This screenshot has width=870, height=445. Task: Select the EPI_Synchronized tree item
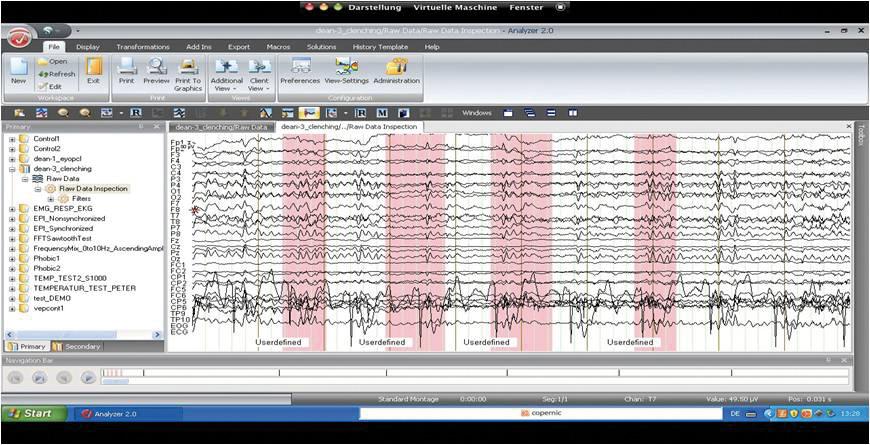pyautogui.click(x=63, y=229)
